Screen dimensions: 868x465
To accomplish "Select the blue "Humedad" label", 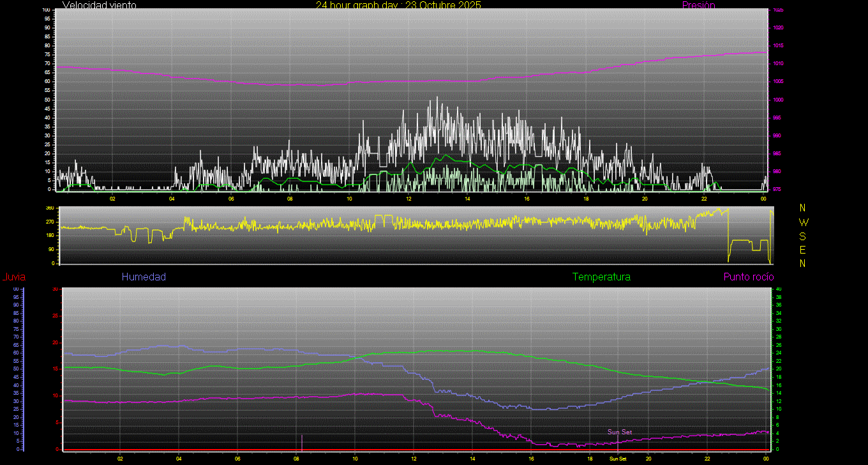I will [144, 277].
